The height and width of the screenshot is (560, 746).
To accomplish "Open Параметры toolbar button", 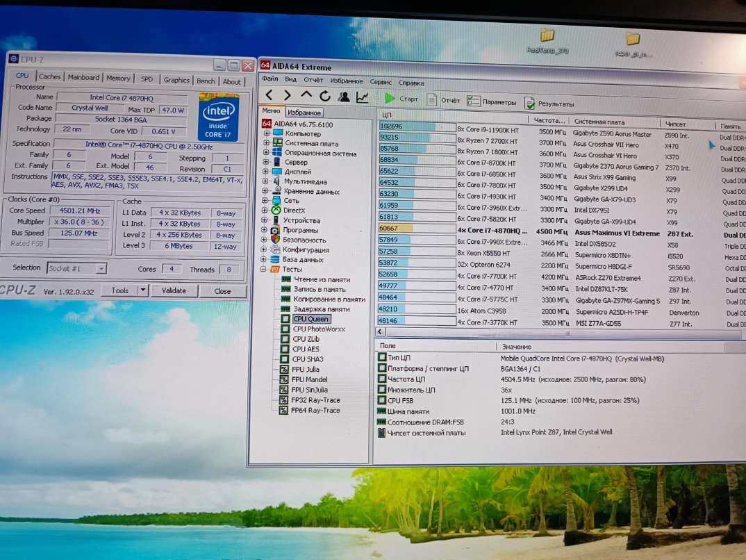I will (492, 101).
